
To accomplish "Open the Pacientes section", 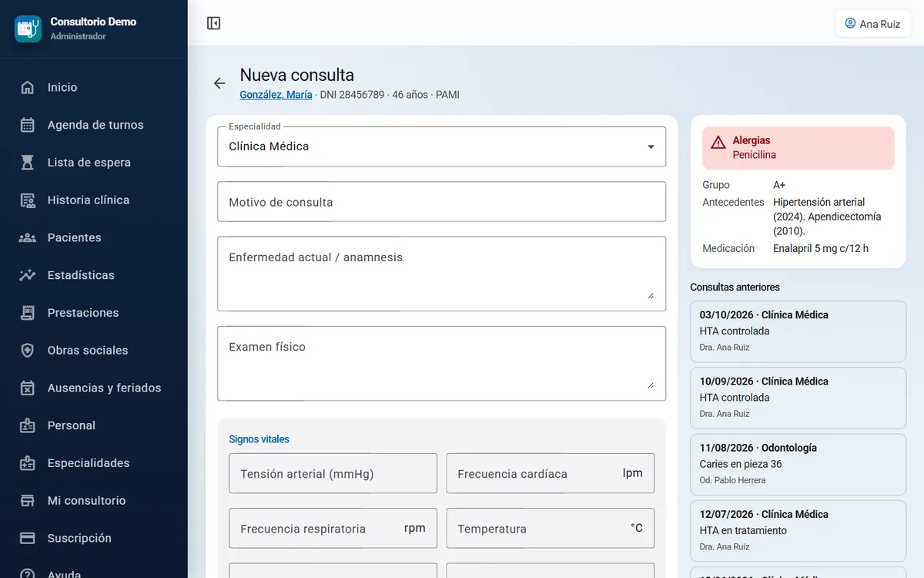I will pyautogui.click(x=94, y=237).
